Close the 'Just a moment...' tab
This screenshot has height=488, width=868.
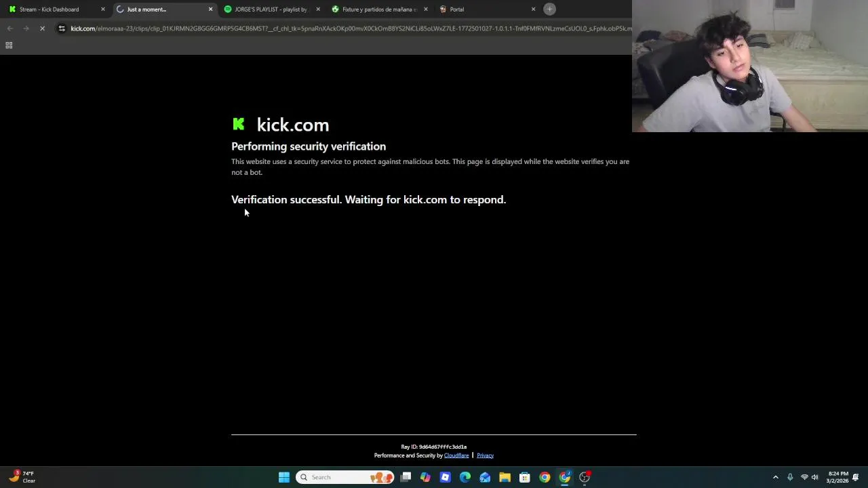click(x=210, y=9)
